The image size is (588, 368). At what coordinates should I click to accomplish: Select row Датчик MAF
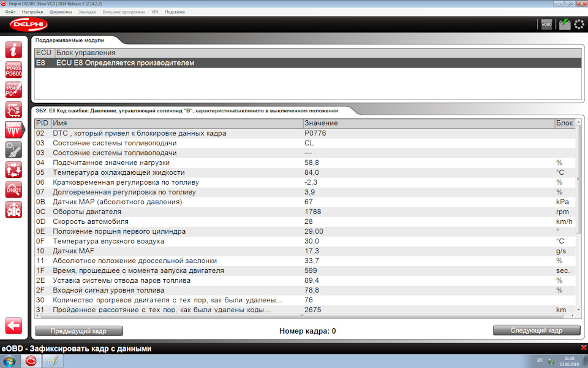click(305, 251)
